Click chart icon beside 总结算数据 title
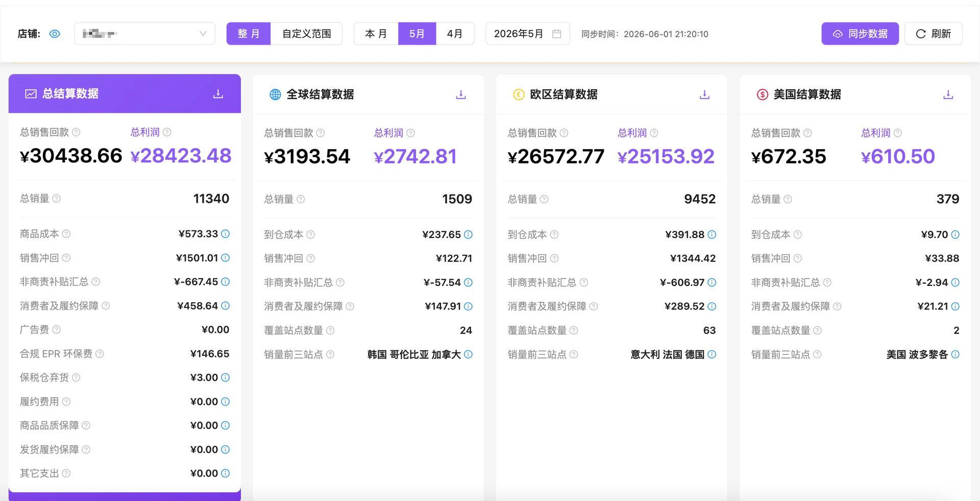The image size is (980, 501). point(31,94)
